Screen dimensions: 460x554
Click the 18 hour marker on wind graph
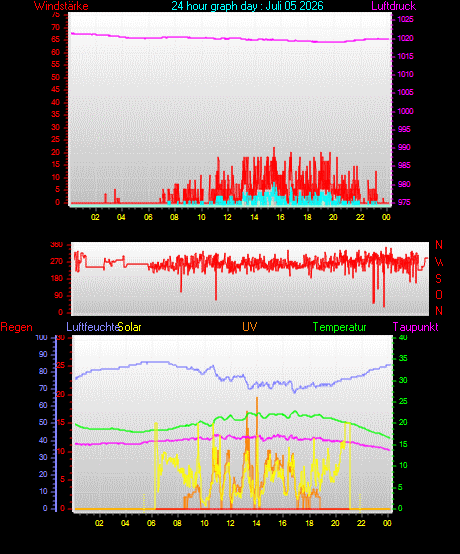tap(307, 217)
